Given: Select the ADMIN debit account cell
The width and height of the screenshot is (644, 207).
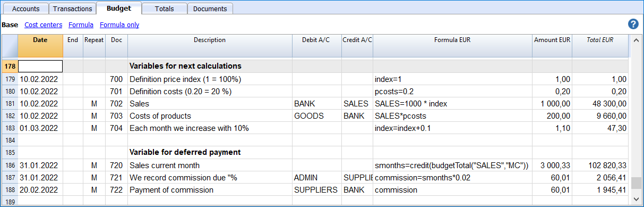Looking at the screenshot, I should click(x=317, y=178).
